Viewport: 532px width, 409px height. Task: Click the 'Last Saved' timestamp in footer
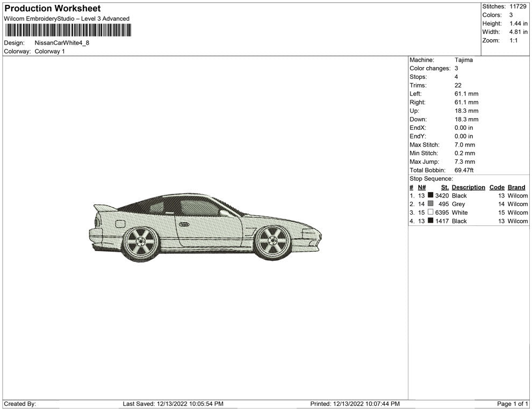[x=173, y=404]
